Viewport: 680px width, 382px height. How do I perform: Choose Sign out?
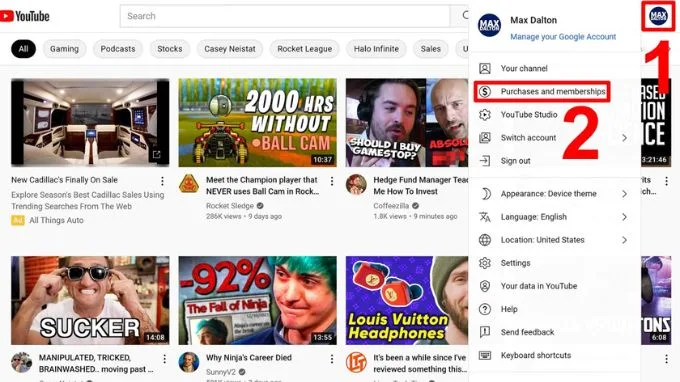coord(554,161)
